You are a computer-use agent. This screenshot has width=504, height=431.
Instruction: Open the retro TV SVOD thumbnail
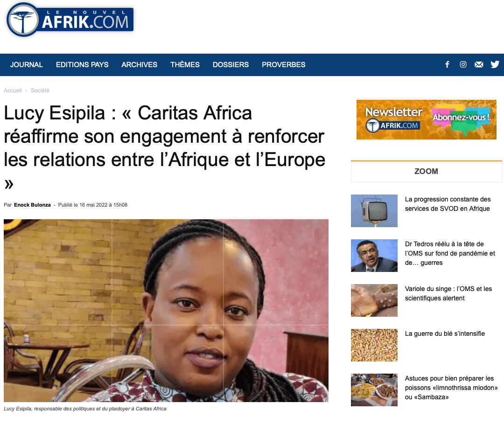(x=374, y=211)
